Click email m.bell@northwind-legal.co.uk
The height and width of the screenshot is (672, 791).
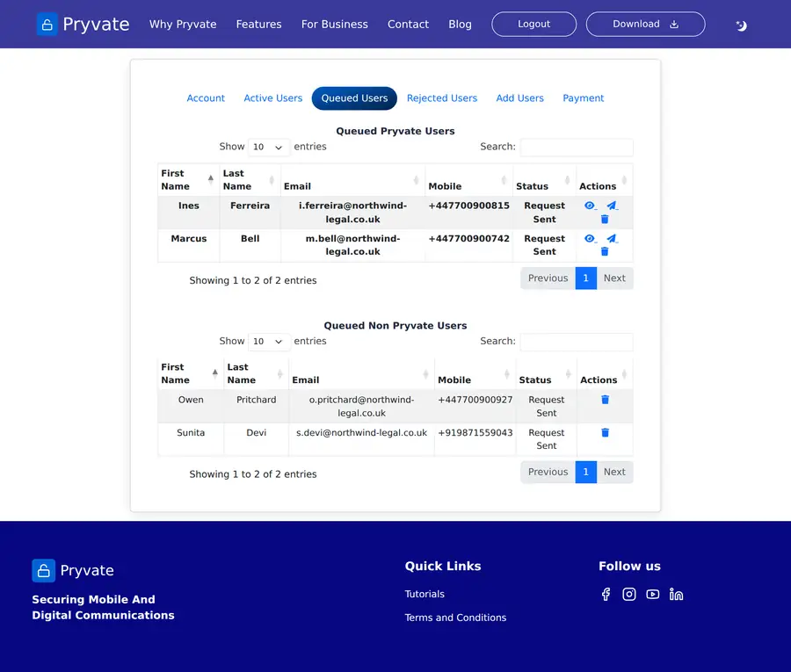pyautogui.click(x=352, y=245)
